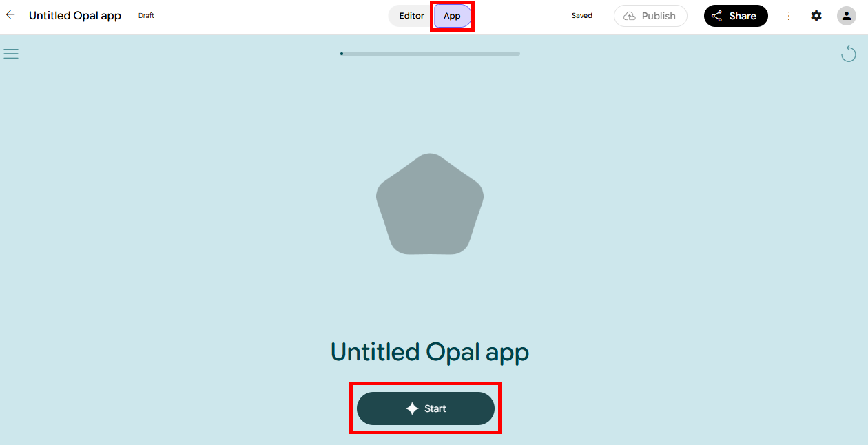The height and width of the screenshot is (445, 868).
Task: Open the account avatar menu
Action: [x=847, y=16]
